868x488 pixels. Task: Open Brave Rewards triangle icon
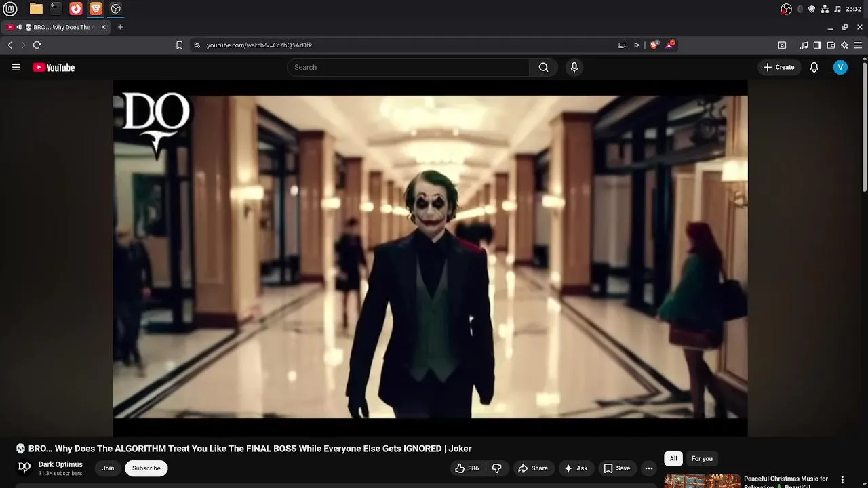click(670, 45)
